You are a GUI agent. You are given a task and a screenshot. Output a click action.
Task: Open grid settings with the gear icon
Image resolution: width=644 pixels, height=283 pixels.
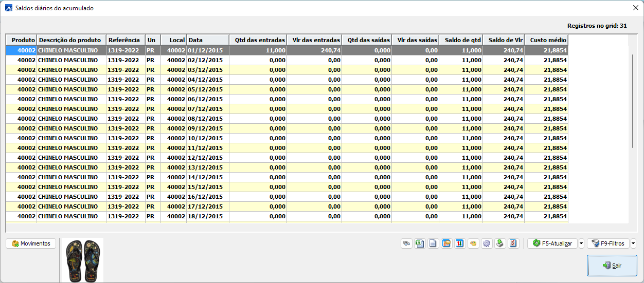click(x=487, y=243)
